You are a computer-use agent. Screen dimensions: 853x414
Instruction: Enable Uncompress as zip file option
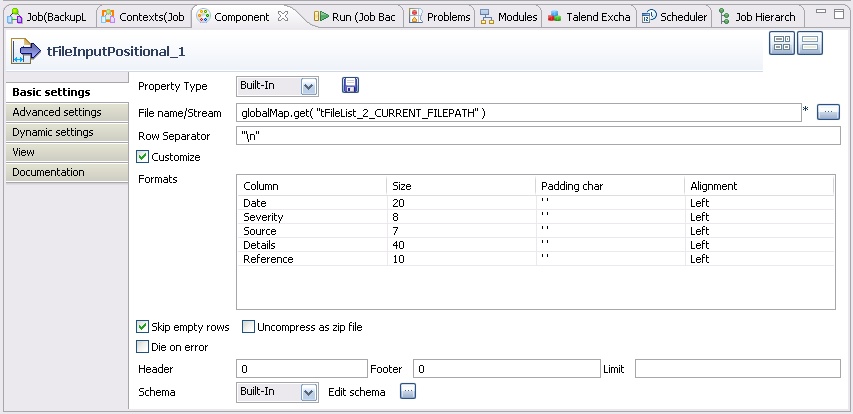[249, 327]
